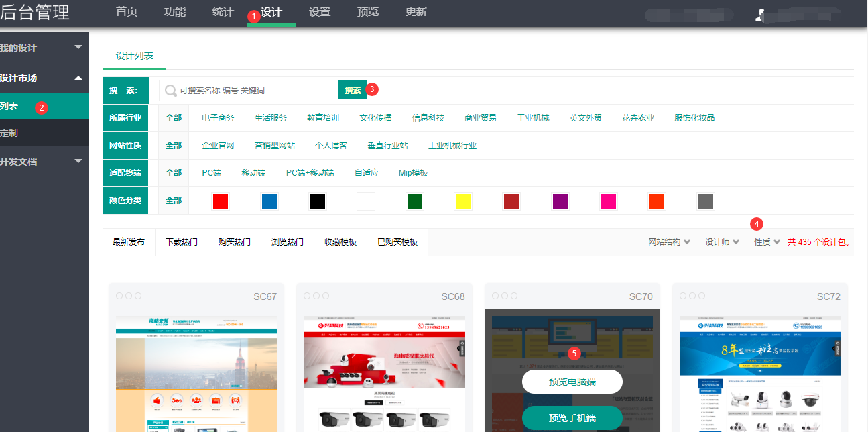Open the 设计师 dropdown filter
This screenshot has width=868, height=432.
coord(722,242)
